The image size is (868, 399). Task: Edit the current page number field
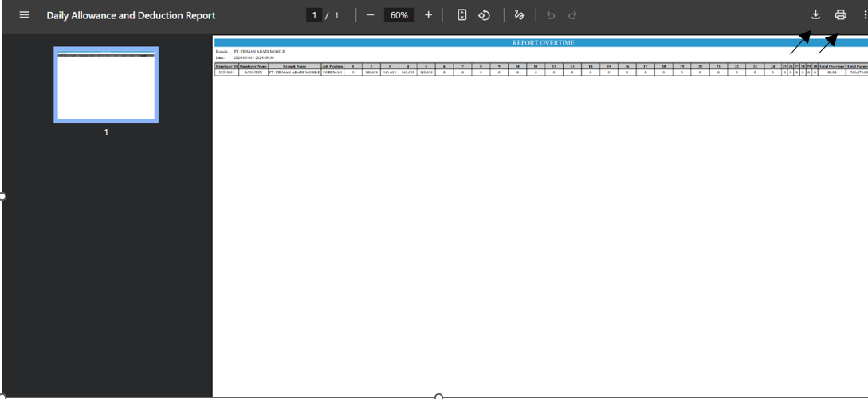314,15
